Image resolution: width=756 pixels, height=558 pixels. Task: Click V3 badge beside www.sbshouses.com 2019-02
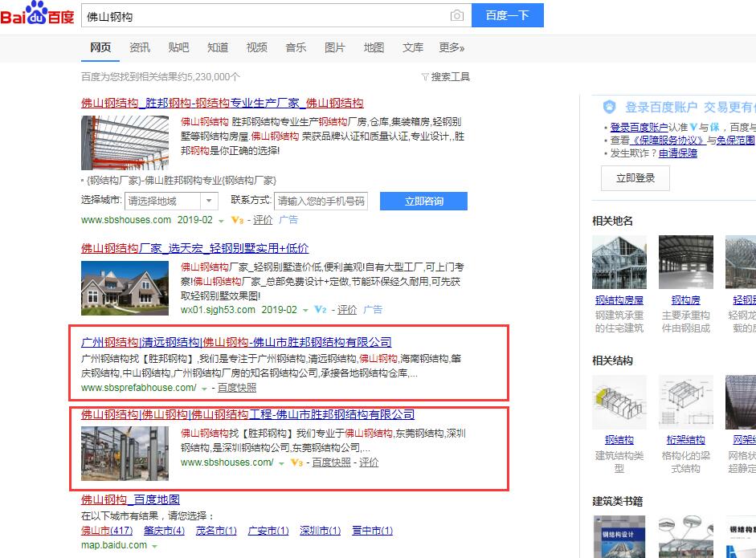point(237,221)
